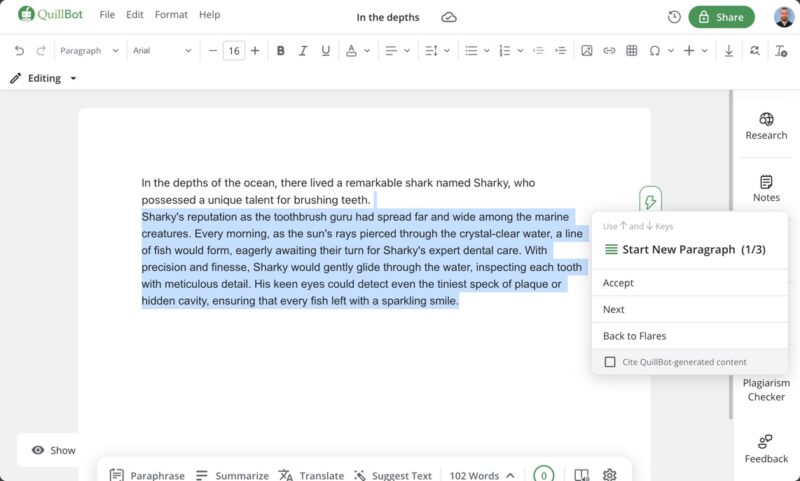800x481 pixels.
Task: Insert an image
Action: pyautogui.click(x=587, y=50)
